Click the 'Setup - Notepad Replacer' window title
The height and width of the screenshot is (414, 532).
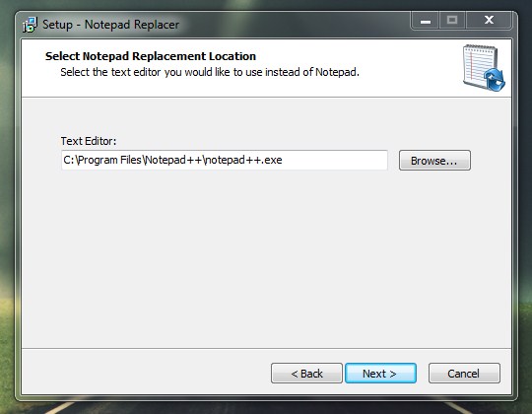110,25
